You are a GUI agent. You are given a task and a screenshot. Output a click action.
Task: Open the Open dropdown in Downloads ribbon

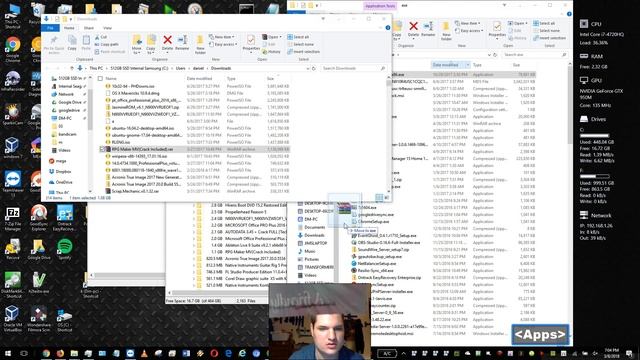[271, 37]
